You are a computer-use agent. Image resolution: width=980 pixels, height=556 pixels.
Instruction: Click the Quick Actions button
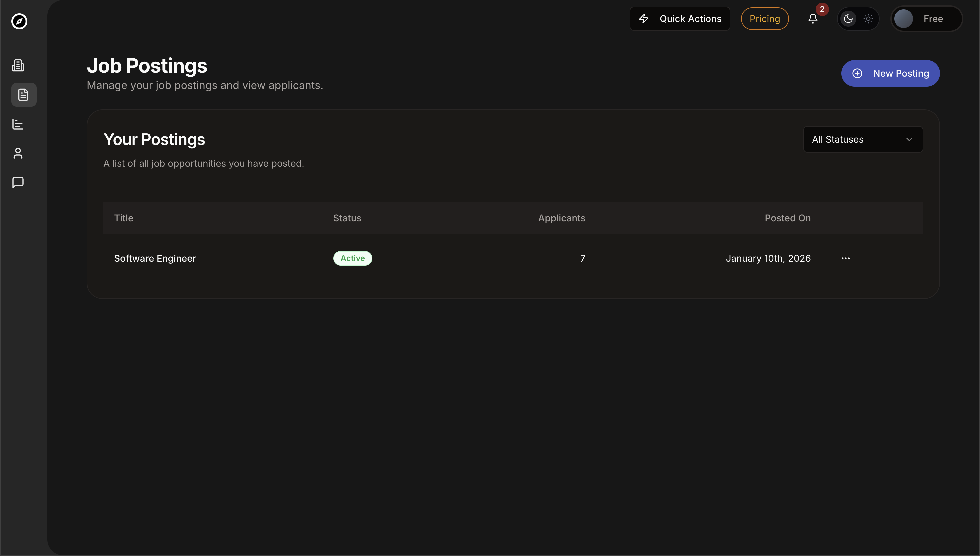point(680,19)
